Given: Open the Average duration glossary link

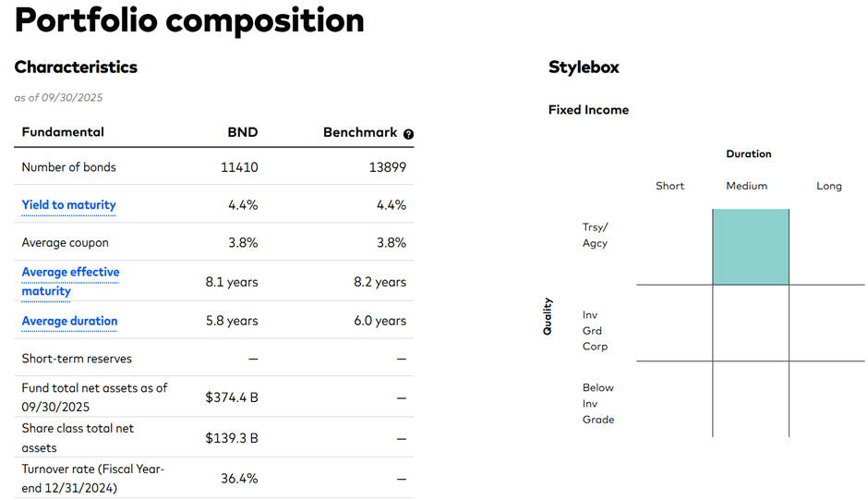Looking at the screenshot, I should (70, 321).
